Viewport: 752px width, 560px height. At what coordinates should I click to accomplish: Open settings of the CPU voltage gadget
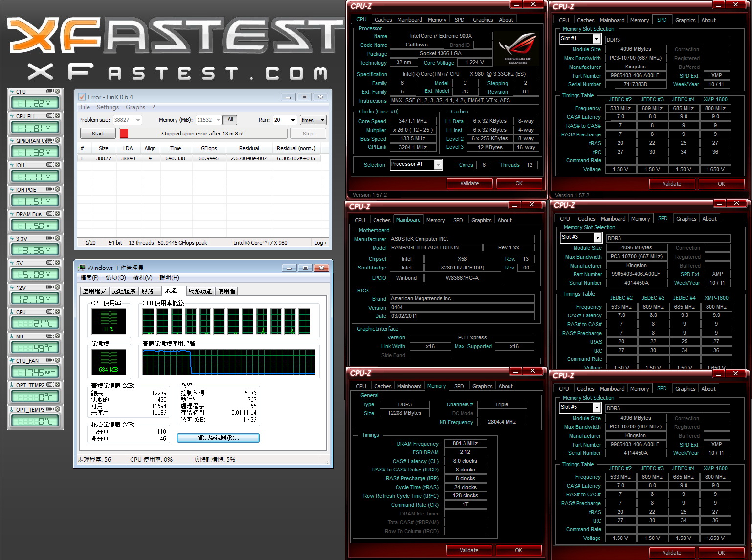50,91
